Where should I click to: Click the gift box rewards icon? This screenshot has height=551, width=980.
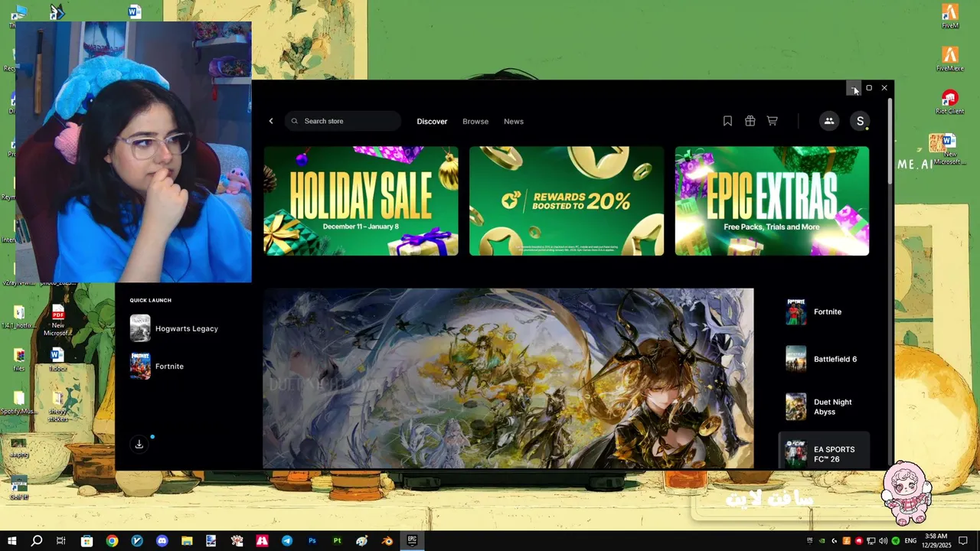click(750, 121)
